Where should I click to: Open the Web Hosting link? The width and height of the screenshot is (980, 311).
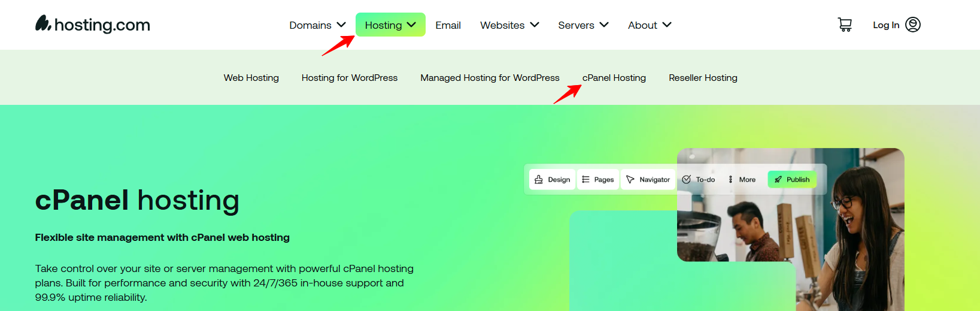(251, 78)
